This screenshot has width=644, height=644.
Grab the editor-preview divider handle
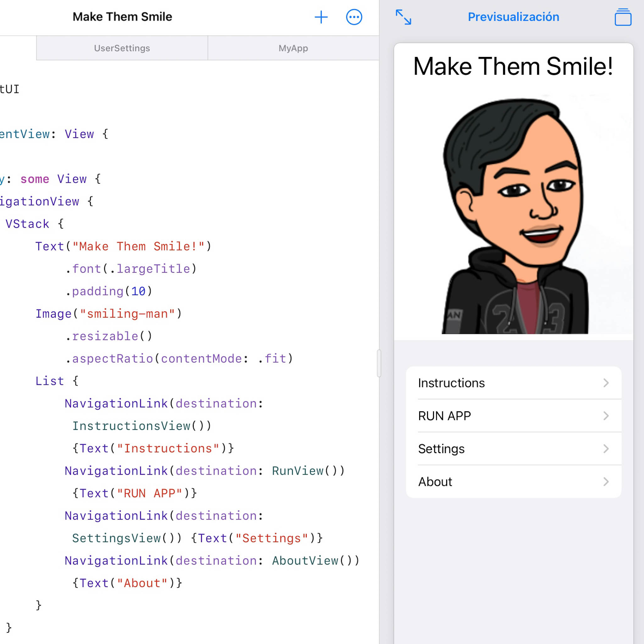coord(379,363)
